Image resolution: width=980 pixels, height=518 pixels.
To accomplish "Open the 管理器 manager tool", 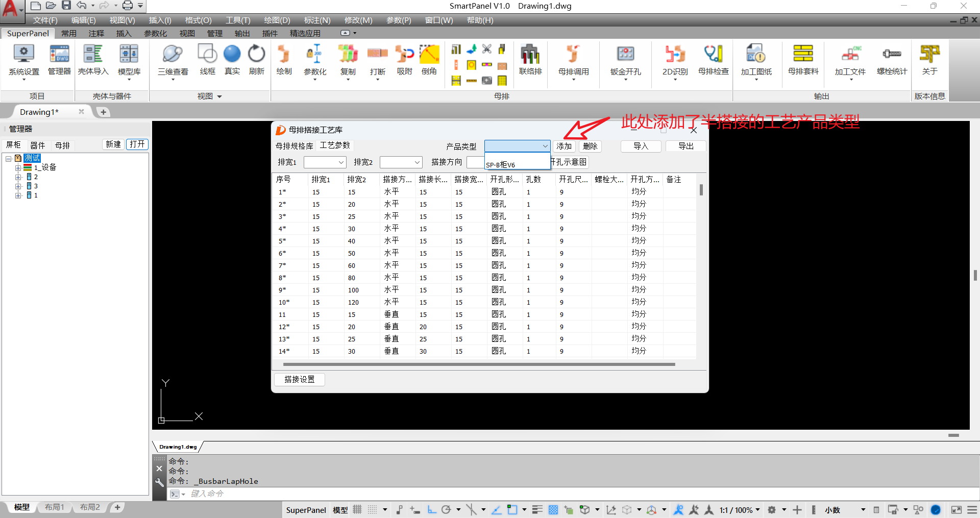I will 59,61.
